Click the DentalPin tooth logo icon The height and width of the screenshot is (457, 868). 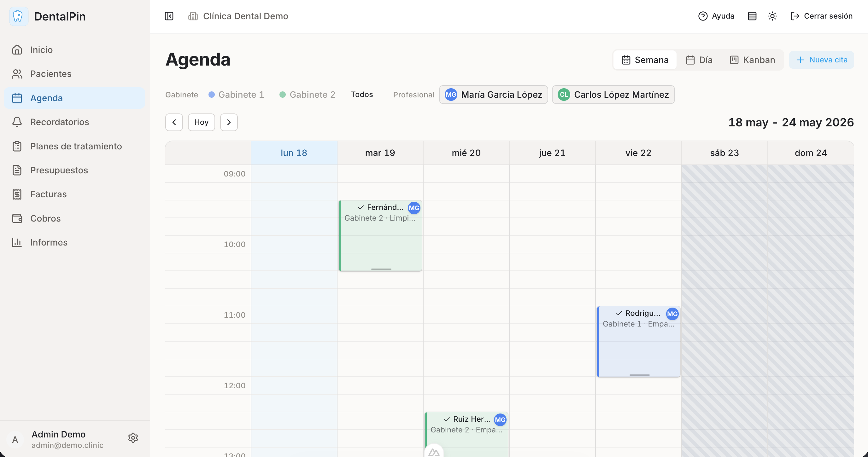pyautogui.click(x=18, y=16)
